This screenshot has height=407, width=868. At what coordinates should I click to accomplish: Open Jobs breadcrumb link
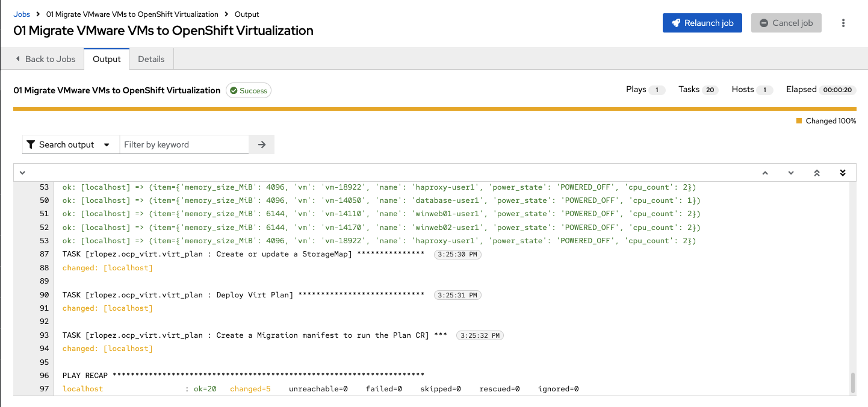click(22, 14)
